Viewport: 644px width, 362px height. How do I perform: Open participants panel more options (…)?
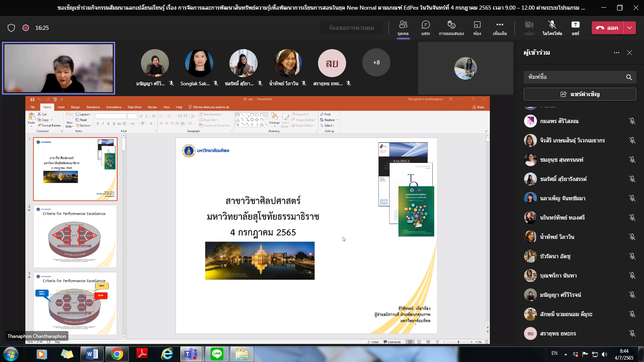click(x=617, y=53)
